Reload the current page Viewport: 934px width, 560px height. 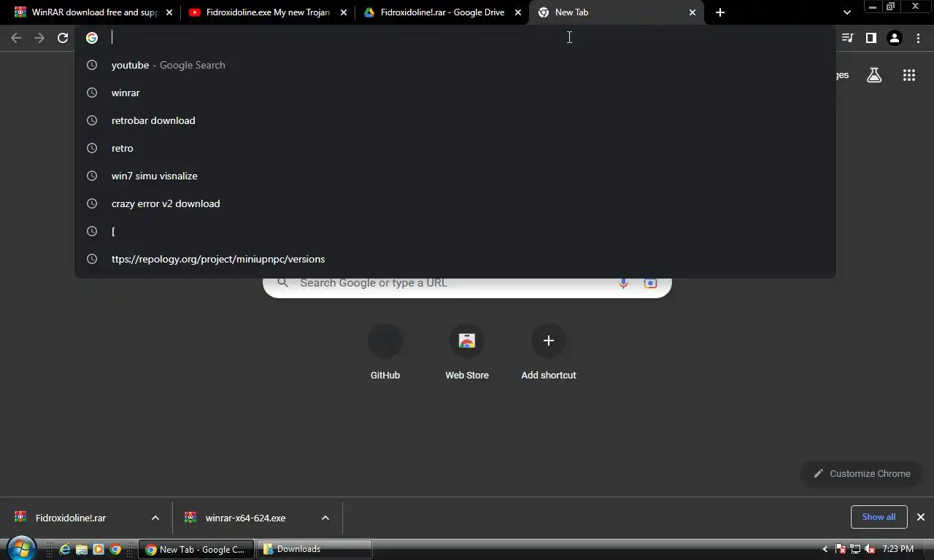click(x=63, y=38)
